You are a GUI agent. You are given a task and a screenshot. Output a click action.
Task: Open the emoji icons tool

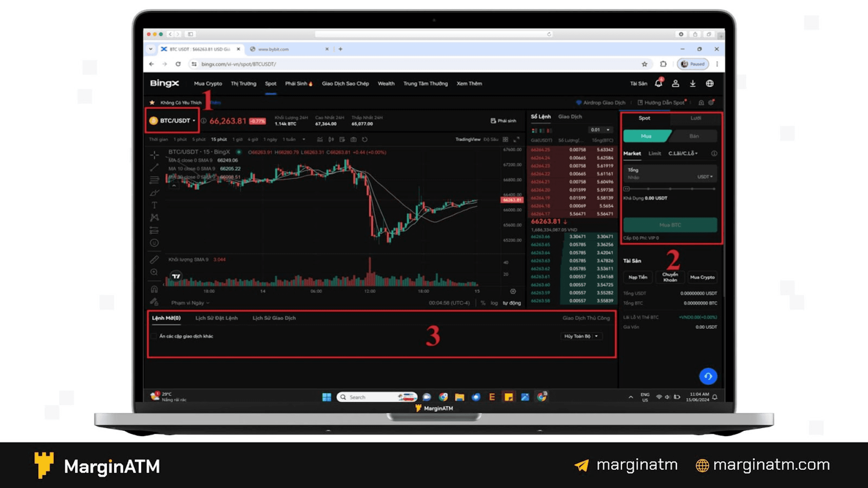pos(155,243)
